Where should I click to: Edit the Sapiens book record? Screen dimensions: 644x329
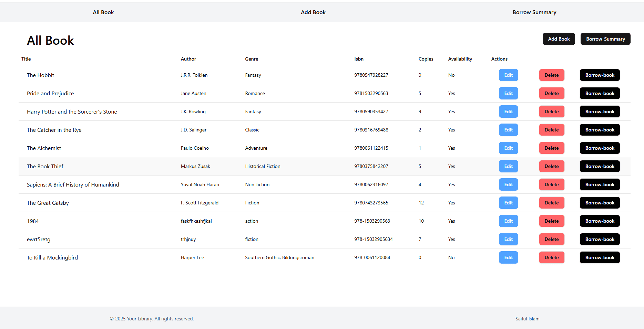pos(508,184)
